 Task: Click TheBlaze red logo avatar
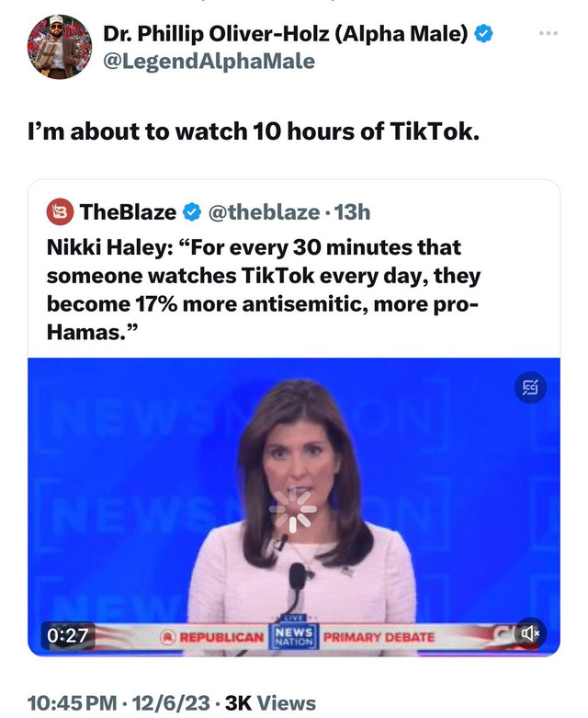[x=60, y=211]
